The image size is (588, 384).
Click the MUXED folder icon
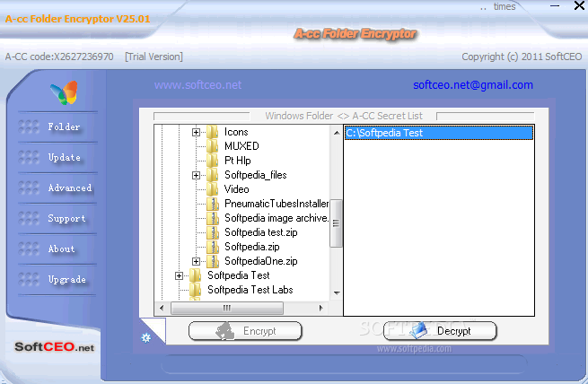pos(213,146)
